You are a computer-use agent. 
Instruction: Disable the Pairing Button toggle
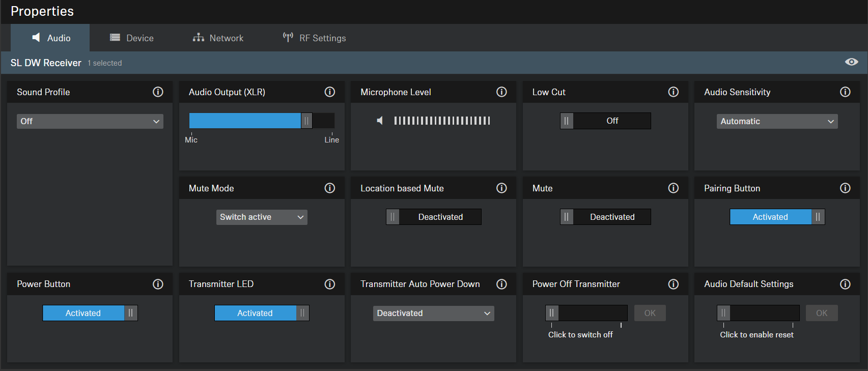[x=777, y=217]
